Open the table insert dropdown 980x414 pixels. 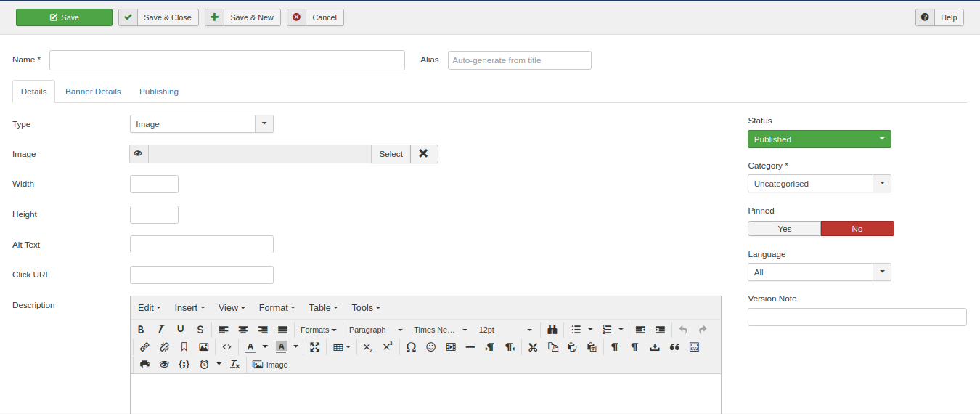coord(341,347)
